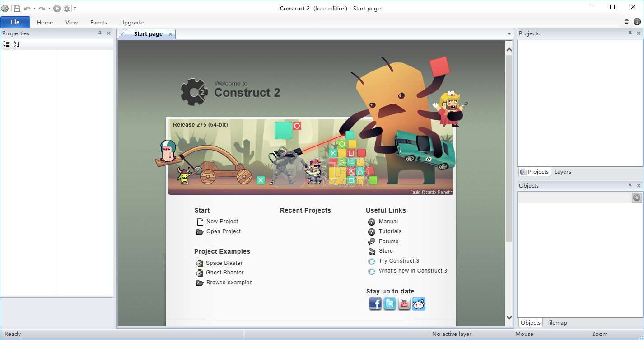Switch to the Tilemap tab
This screenshot has width=644, height=340.
(556, 323)
